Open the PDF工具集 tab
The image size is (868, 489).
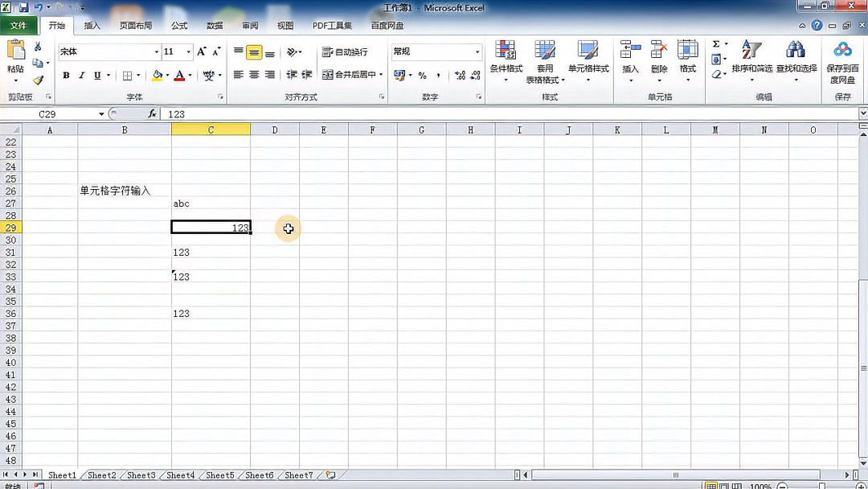pos(332,25)
